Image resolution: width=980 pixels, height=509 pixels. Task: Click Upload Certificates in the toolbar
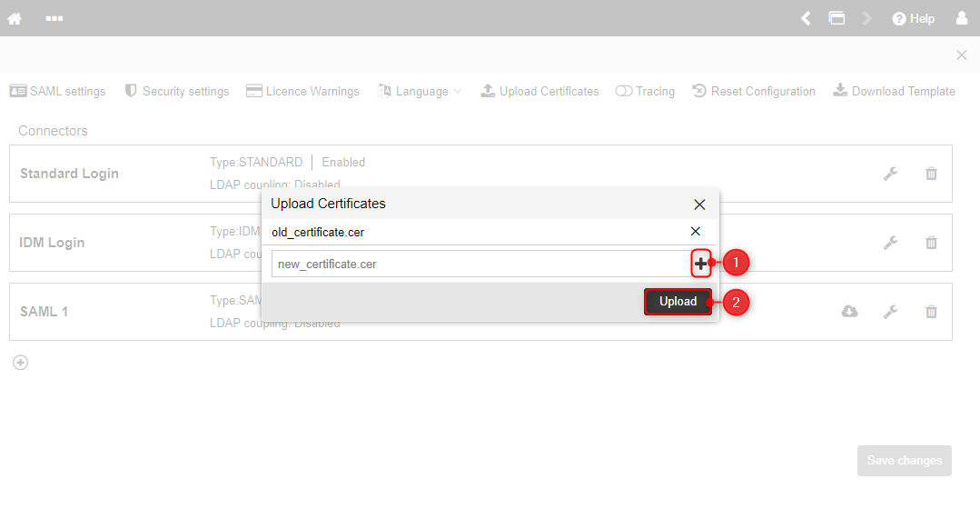[x=539, y=91]
